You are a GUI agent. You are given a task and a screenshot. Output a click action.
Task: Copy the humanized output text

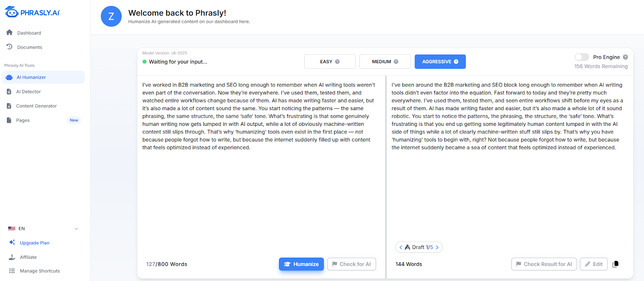point(615,264)
